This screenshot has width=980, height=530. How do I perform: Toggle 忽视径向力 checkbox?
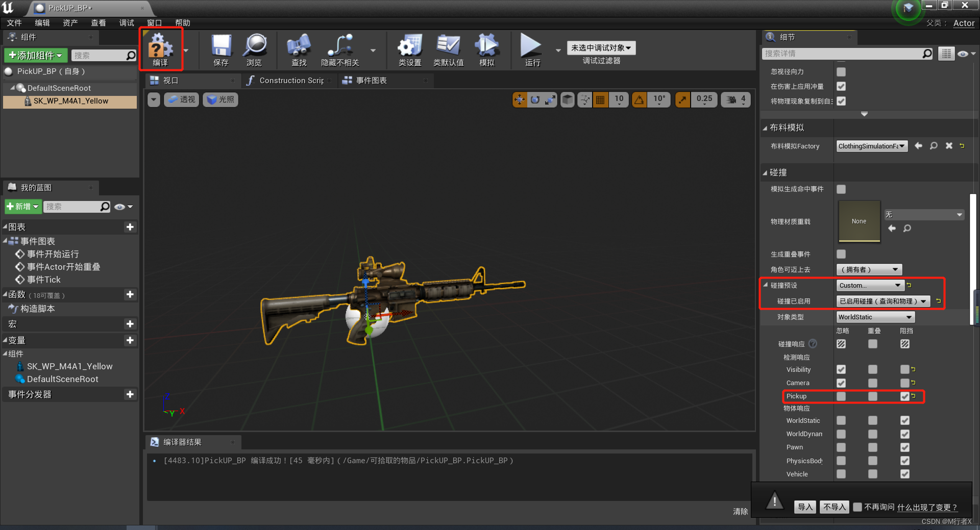841,72
